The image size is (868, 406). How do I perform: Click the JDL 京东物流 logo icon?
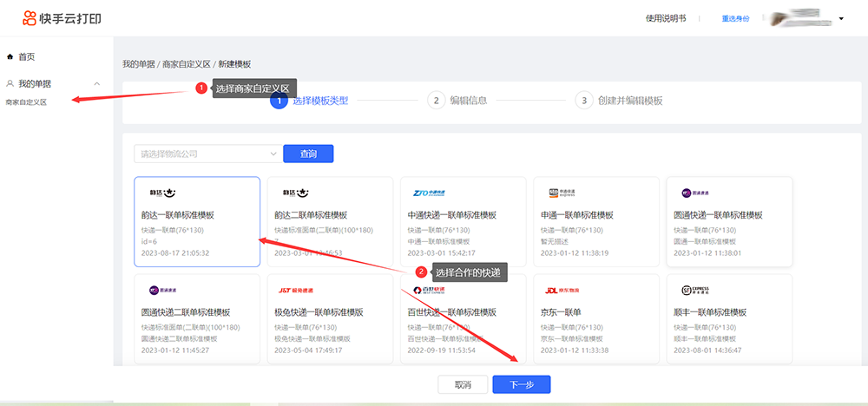click(562, 291)
